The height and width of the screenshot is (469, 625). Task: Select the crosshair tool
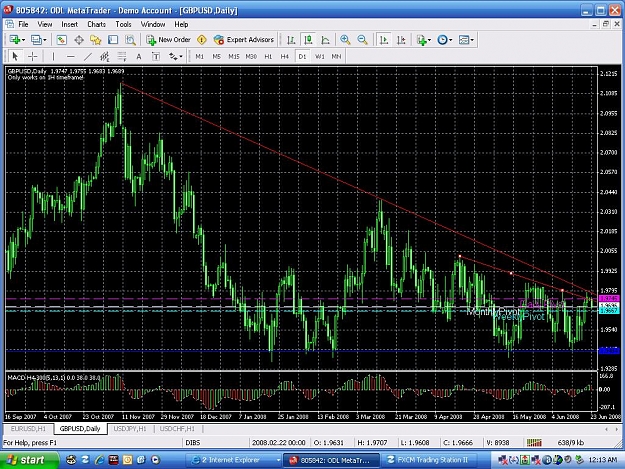[x=32, y=57]
